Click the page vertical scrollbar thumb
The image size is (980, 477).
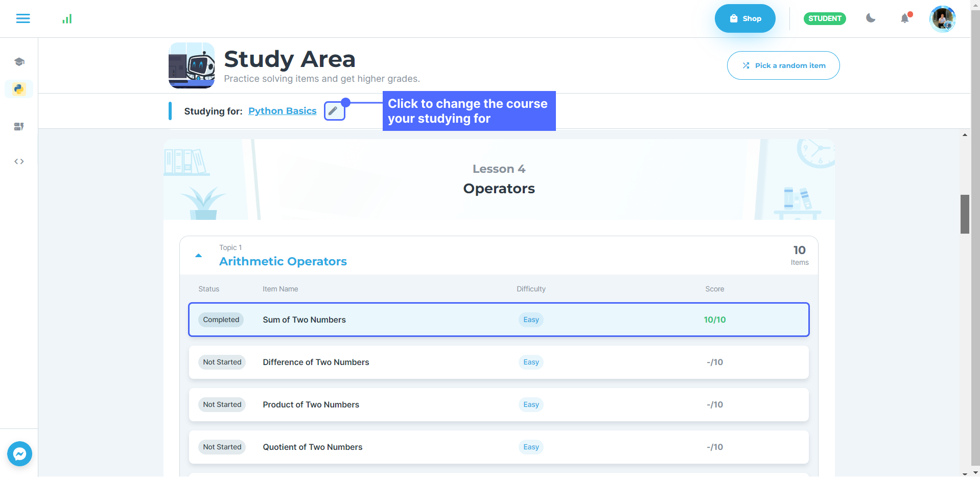click(965, 214)
